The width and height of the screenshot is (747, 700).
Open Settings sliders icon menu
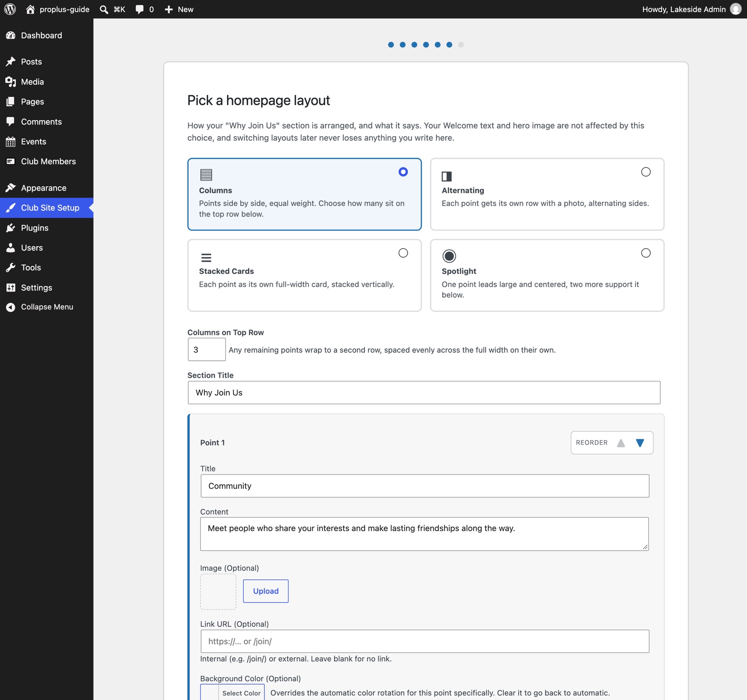(x=11, y=287)
